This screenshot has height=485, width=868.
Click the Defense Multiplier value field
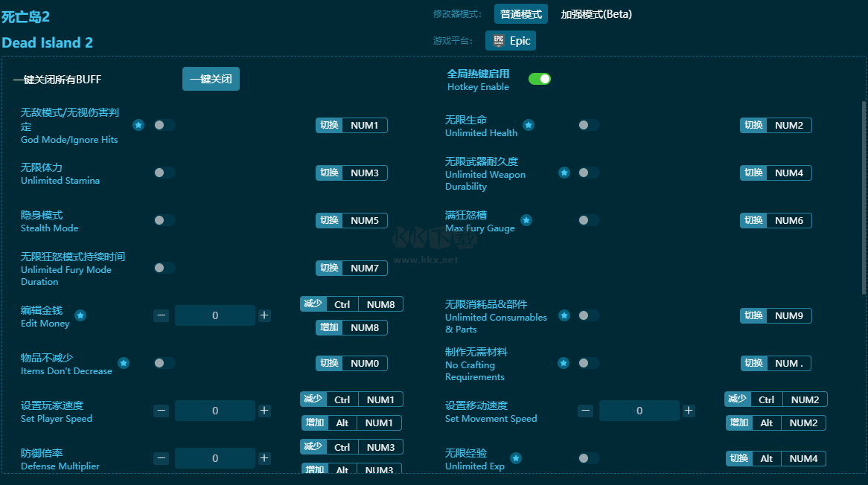point(215,458)
